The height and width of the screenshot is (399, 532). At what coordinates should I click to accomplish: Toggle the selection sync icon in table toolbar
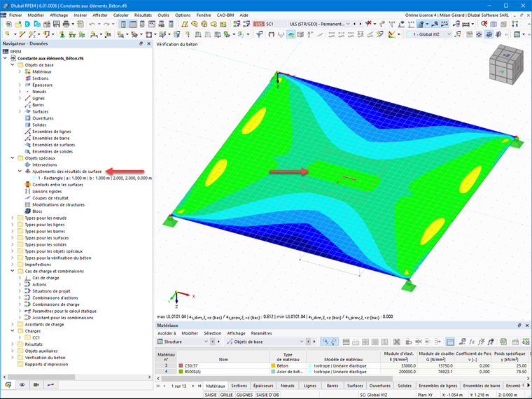click(x=325, y=342)
